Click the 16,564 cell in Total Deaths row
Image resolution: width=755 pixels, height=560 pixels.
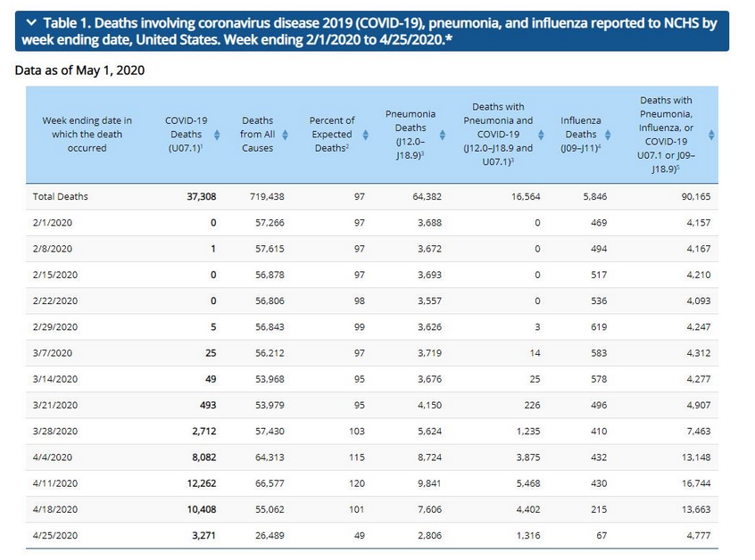[526, 196]
